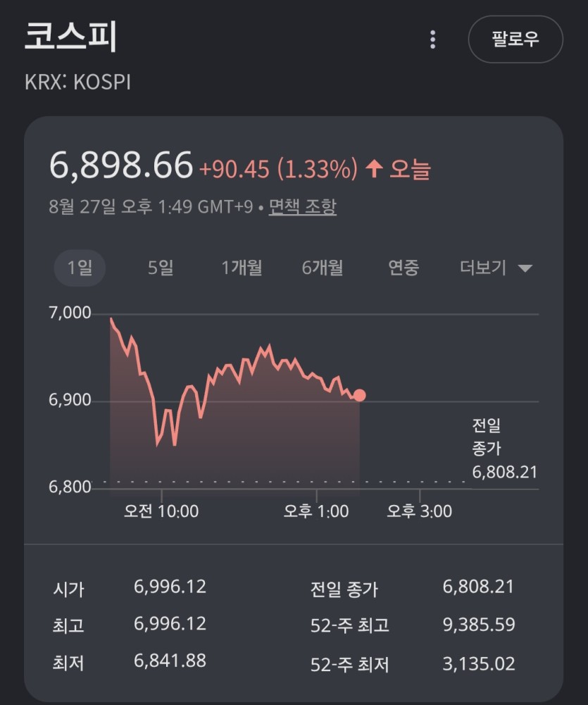Click the current price dot on chart
The width and height of the screenshot is (588, 705).
click(x=360, y=395)
